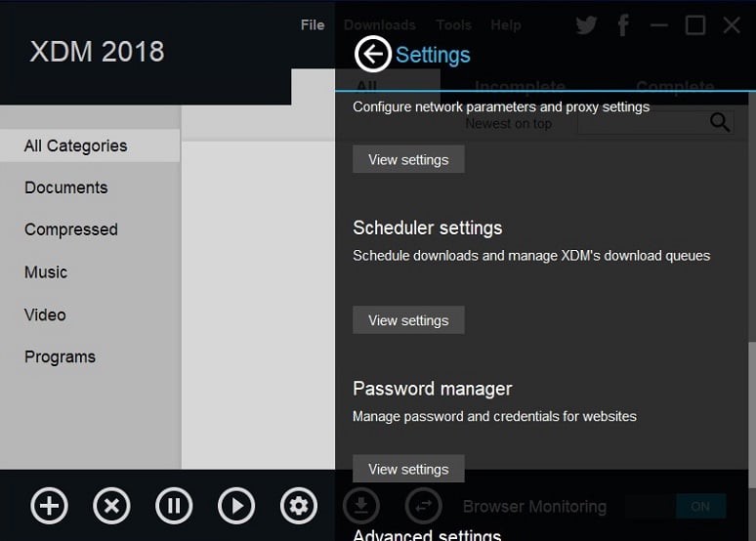This screenshot has height=541, width=756.
Task: Open View settings under Password manager
Action: coord(408,469)
